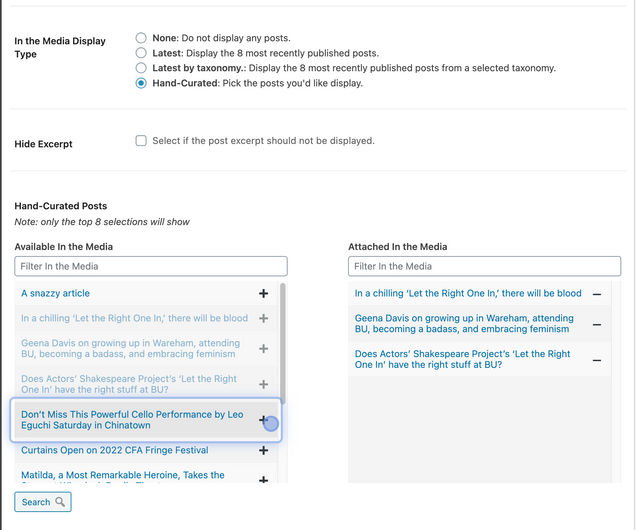The image size is (636, 530).
Task: Add 'Curtains Open on 2022 CFA Fringe Festival'
Action: pyautogui.click(x=263, y=450)
